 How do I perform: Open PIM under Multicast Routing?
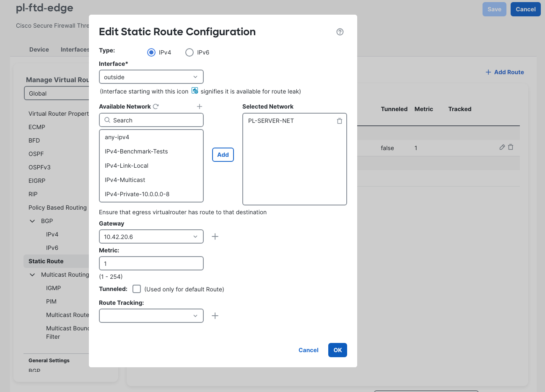pyautogui.click(x=51, y=301)
